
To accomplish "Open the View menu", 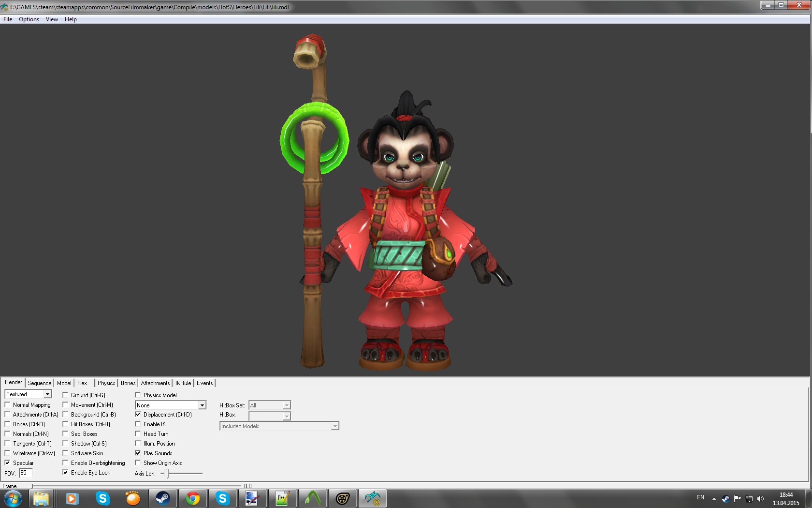I will point(52,19).
